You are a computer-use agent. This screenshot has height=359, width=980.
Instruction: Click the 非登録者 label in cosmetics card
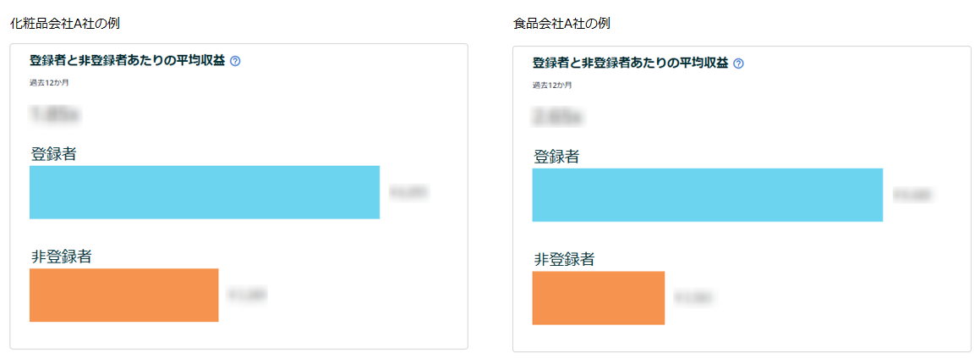pyautogui.click(x=61, y=257)
